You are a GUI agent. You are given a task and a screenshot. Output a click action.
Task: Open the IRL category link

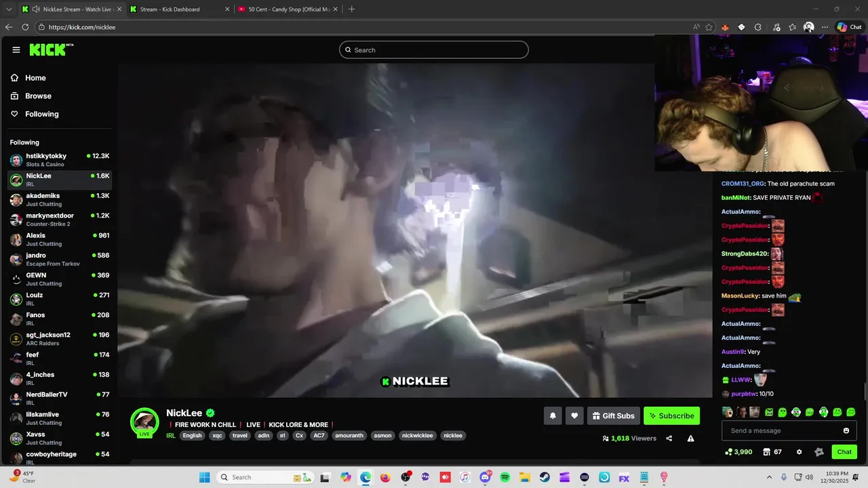pyautogui.click(x=171, y=436)
